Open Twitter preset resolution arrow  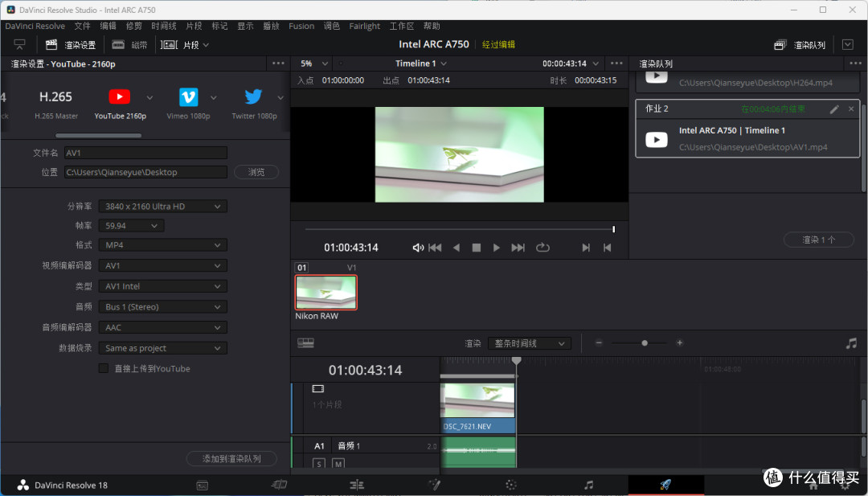tap(280, 97)
